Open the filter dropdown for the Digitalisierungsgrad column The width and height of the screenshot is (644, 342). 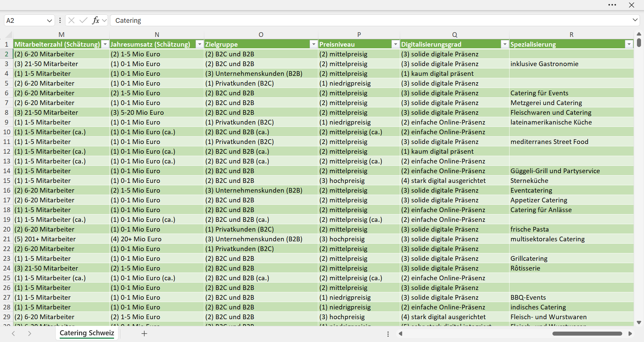click(505, 44)
